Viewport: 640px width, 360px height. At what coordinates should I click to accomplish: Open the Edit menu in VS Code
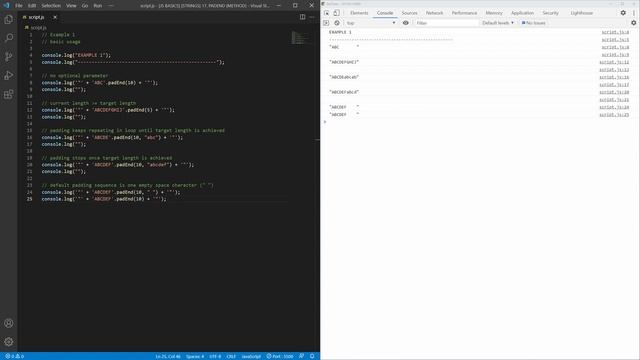[32, 6]
